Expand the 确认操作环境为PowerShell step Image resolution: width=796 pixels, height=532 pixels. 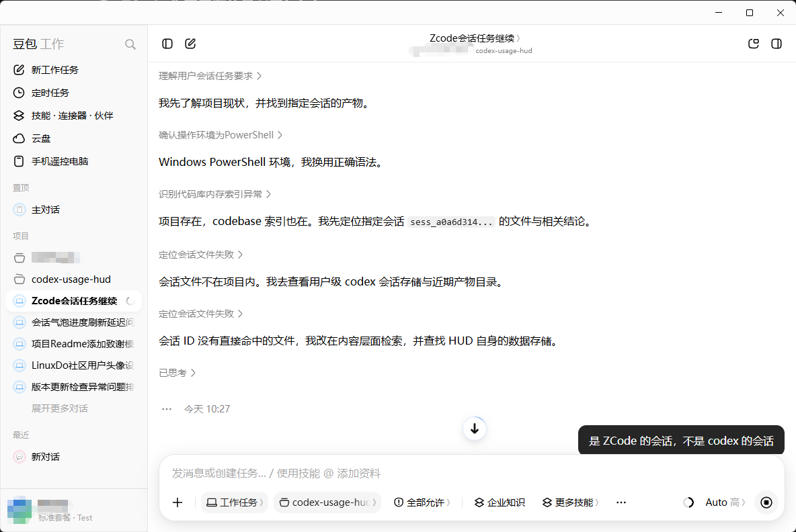click(x=221, y=135)
